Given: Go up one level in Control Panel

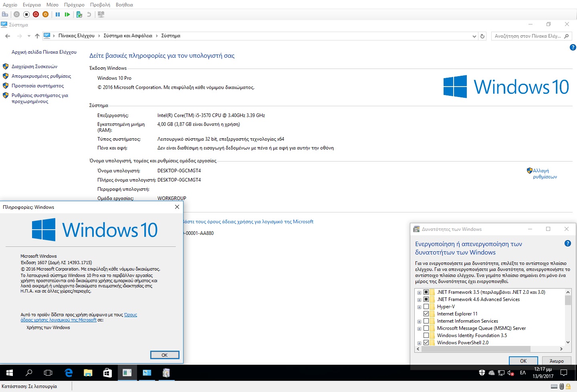Looking at the screenshot, I should (x=37, y=36).
